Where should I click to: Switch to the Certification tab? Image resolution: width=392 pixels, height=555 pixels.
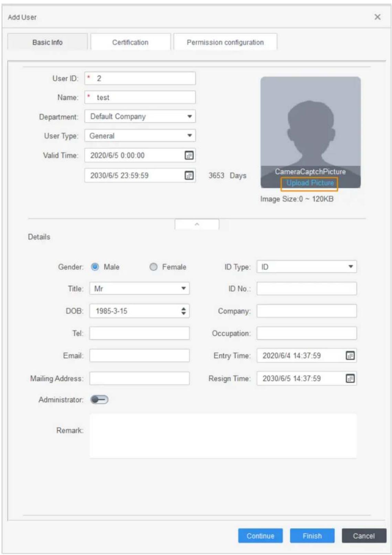(x=130, y=42)
